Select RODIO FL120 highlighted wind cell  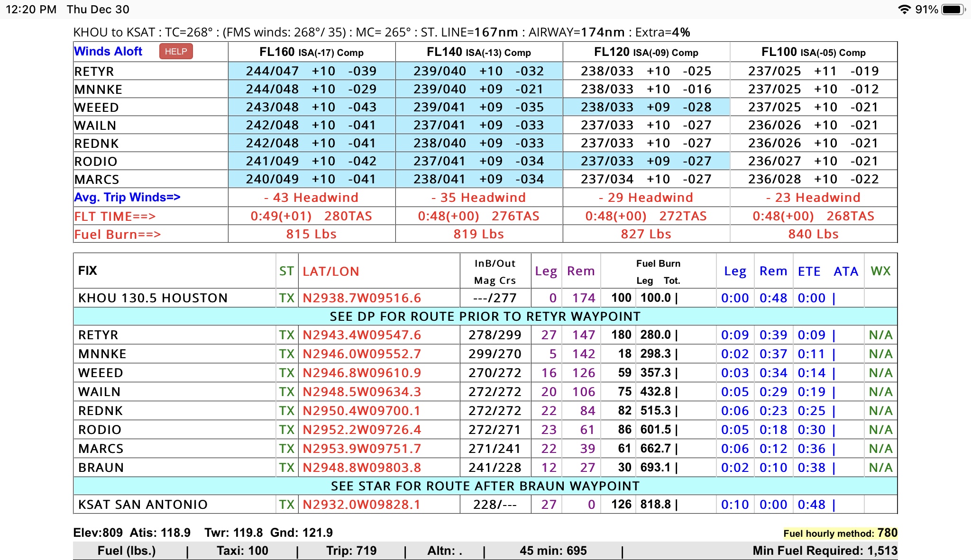coord(646,161)
